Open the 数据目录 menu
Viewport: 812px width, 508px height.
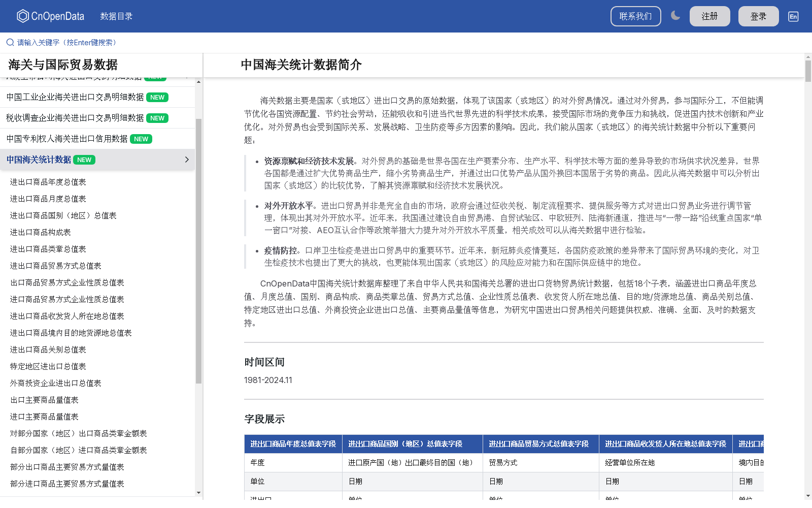(x=116, y=16)
